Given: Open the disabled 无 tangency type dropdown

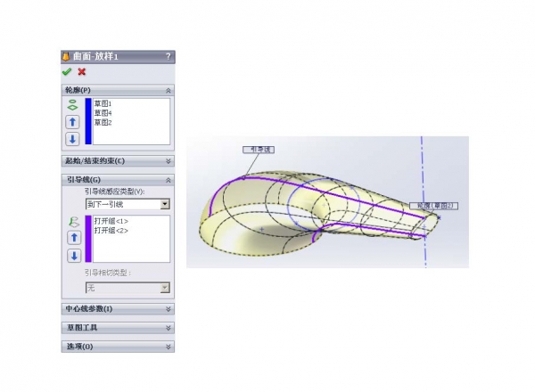Looking at the screenshot, I should pos(165,288).
